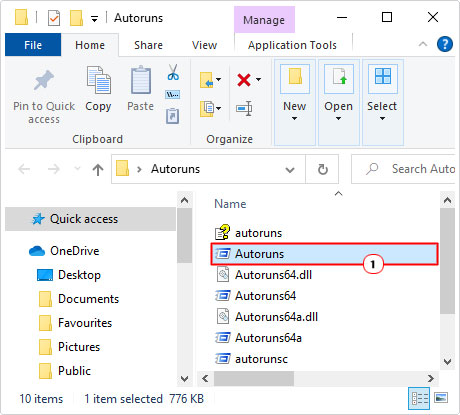
Task: Switch to the Share ribbon tab
Action: pos(148,45)
